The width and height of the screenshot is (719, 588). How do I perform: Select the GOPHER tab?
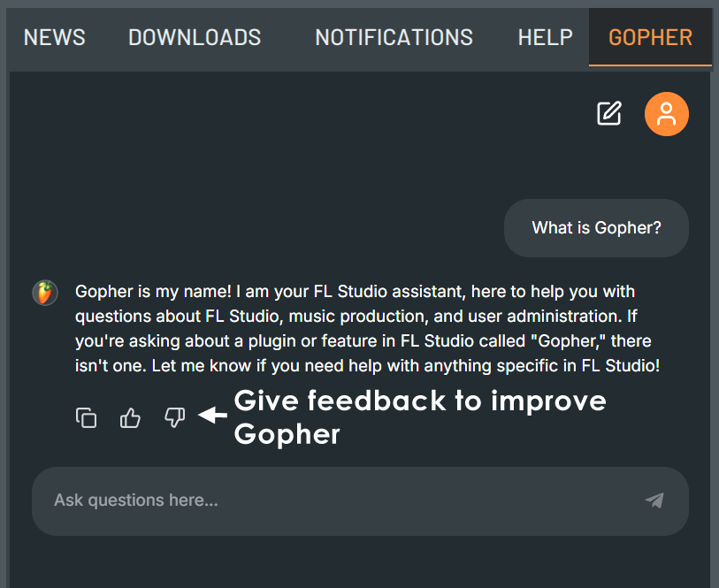(650, 38)
